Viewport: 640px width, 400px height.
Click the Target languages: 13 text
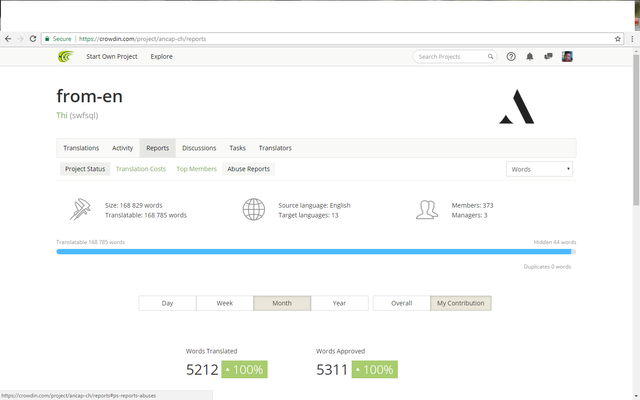[x=308, y=215]
